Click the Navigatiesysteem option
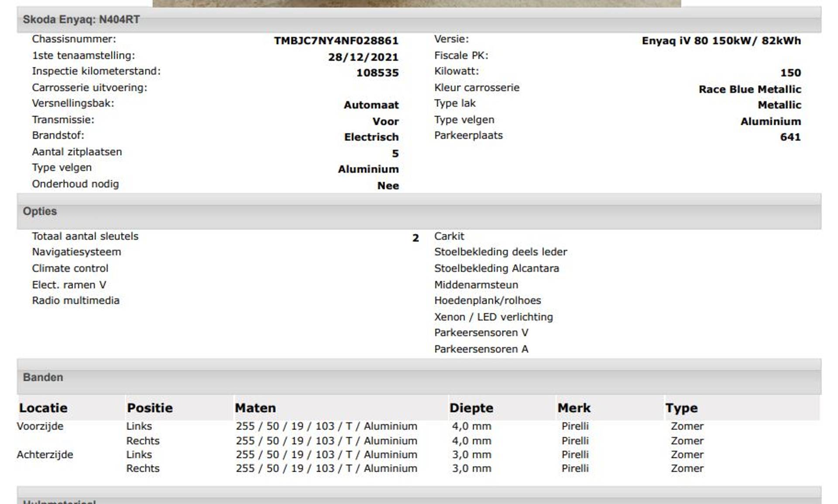838x504 pixels. [x=76, y=252]
